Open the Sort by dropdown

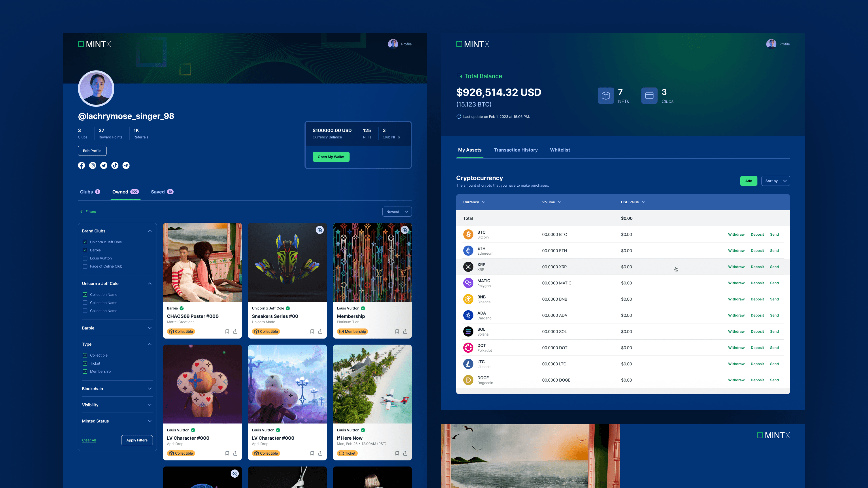[775, 181]
